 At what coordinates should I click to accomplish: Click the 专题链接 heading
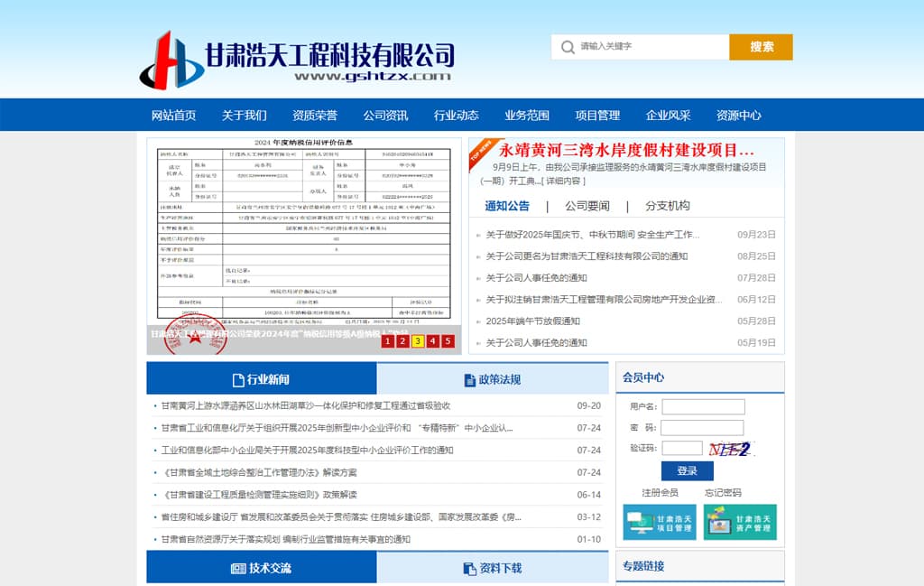point(642,566)
